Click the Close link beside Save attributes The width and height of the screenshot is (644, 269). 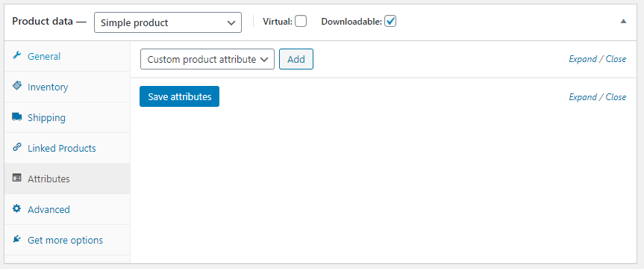click(616, 97)
